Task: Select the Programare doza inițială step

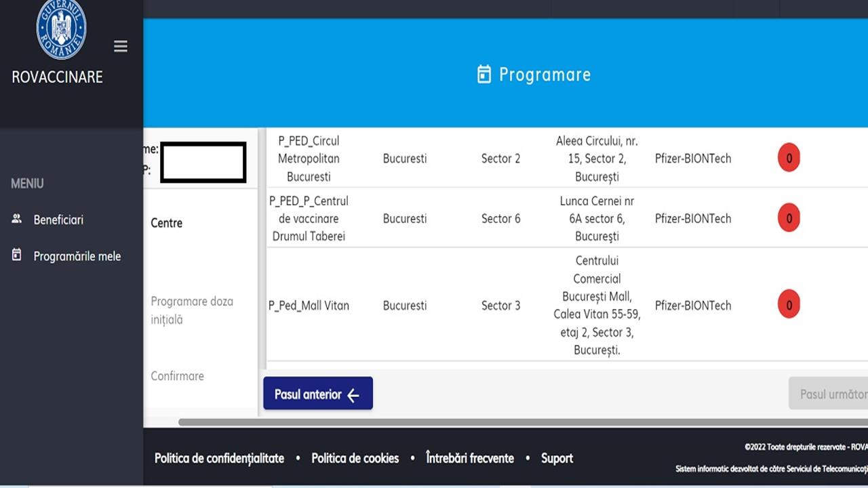Action: 192,310
